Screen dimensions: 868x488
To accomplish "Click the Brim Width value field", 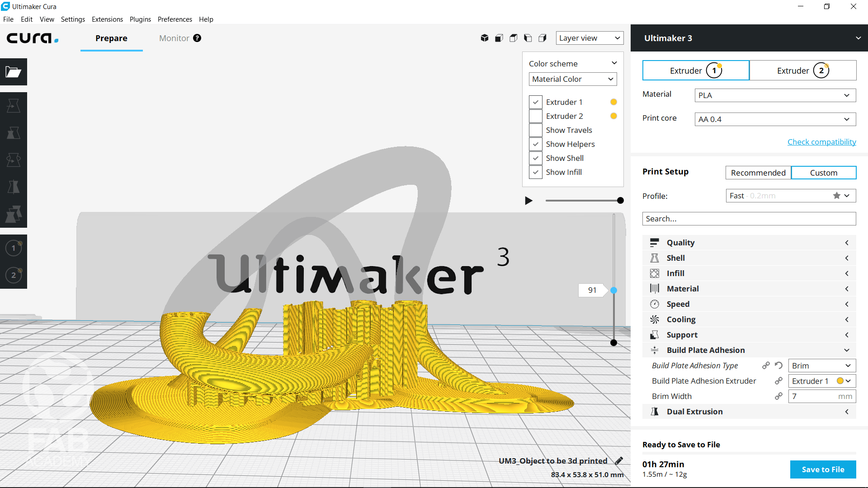I will pos(822,396).
